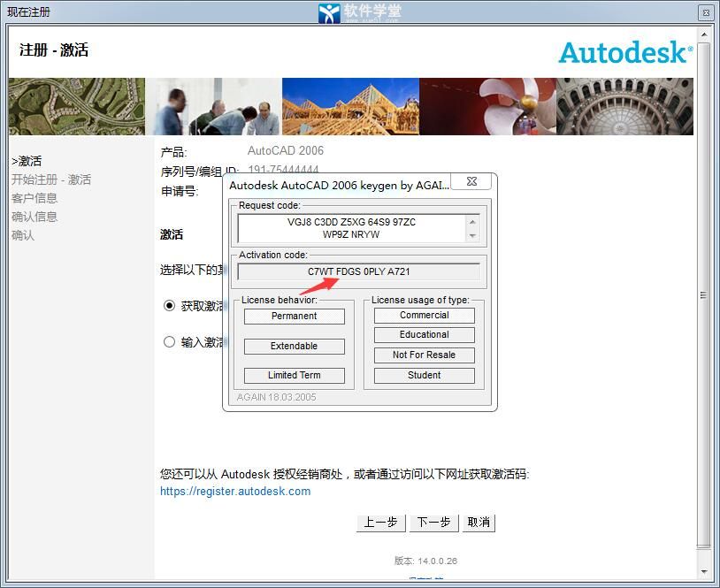Close the AutoCAD 2006 keygen dialog

point(471,181)
